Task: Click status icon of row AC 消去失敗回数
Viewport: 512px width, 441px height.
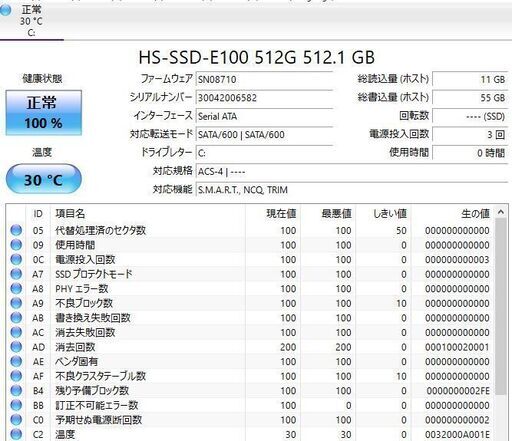Action: (16, 332)
